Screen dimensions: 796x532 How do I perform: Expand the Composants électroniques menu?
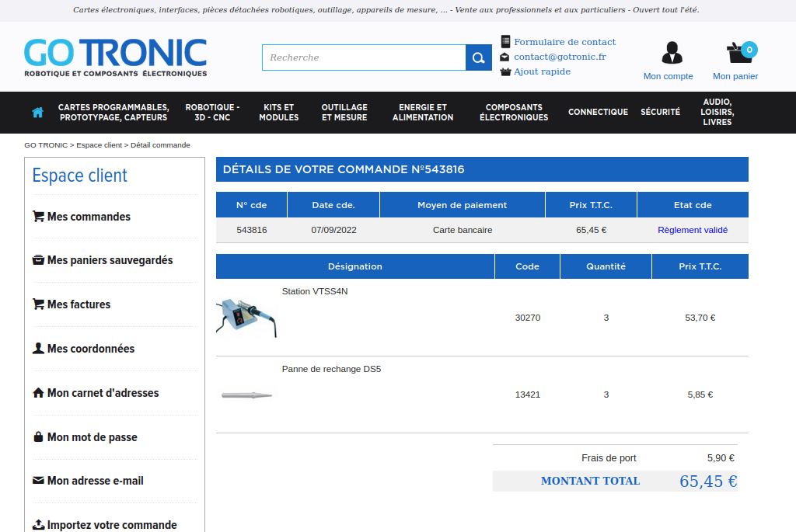514,113
